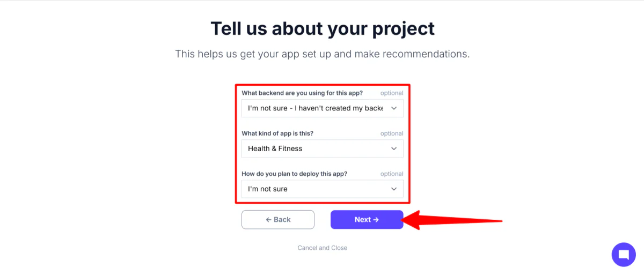Image resolution: width=644 pixels, height=275 pixels.
Task: Open the support chat bubble icon
Action: 623,254
